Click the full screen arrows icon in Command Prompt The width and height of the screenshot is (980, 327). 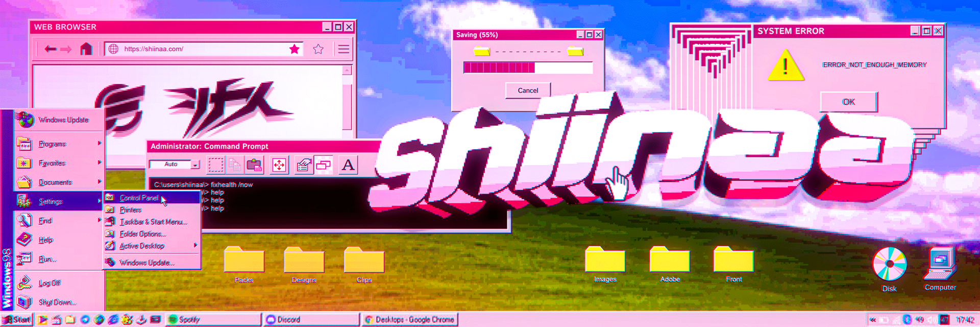(x=279, y=165)
